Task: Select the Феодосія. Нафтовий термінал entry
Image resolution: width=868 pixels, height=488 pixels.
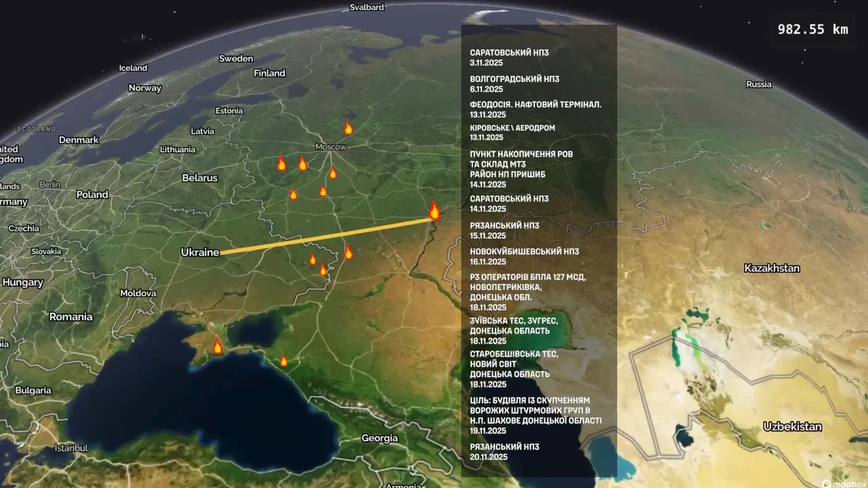Action: pos(536,110)
